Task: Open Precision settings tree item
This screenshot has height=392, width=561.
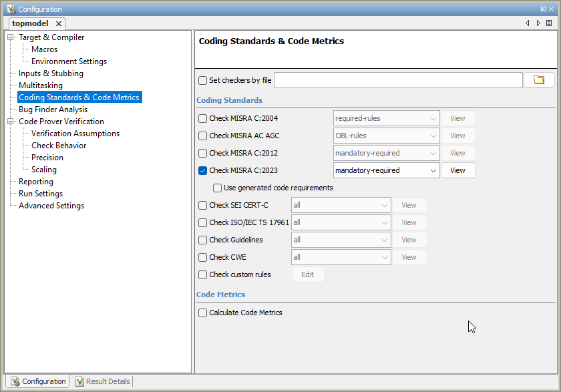Action: (x=47, y=158)
